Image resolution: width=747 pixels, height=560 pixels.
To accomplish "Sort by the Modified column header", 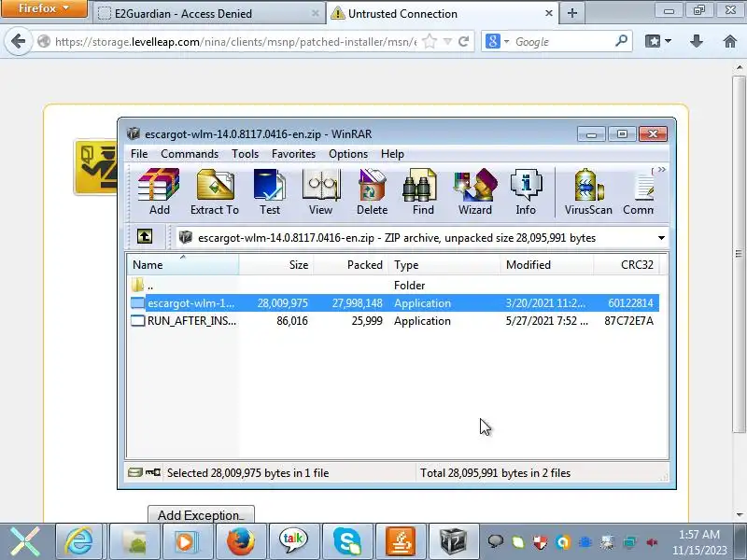I will tap(547, 265).
